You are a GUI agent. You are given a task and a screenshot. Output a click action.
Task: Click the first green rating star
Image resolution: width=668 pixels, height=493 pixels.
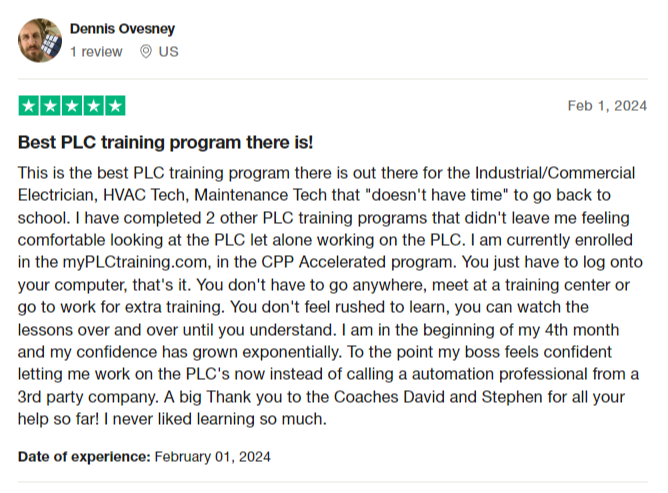(29, 106)
